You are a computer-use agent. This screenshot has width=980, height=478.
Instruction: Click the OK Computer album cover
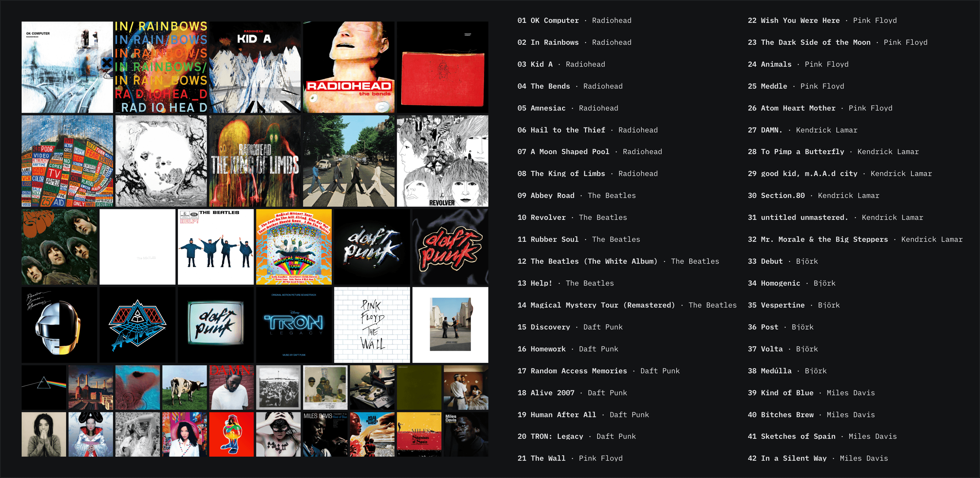[67, 67]
